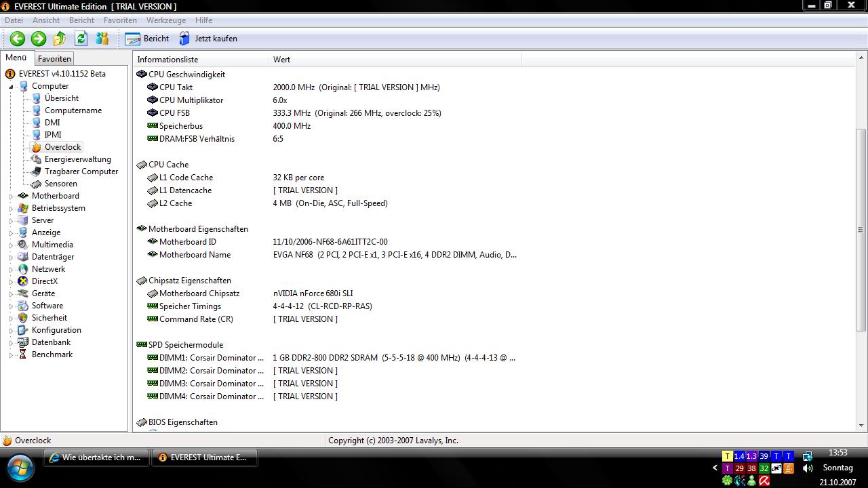The height and width of the screenshot is (488, 868).
Task: Expand the DirectX tree node
Action: click(x=11, y=282)
